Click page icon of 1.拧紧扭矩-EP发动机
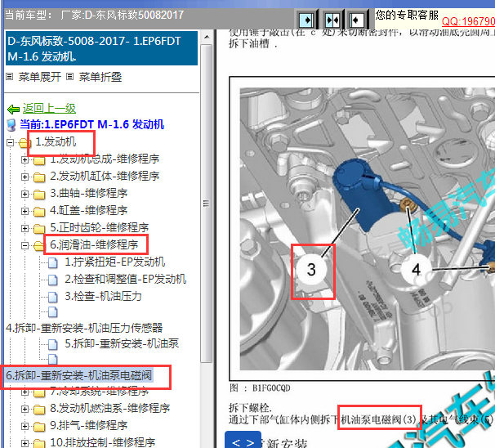Viewport: 495px width, 448px height. point(53,263)
